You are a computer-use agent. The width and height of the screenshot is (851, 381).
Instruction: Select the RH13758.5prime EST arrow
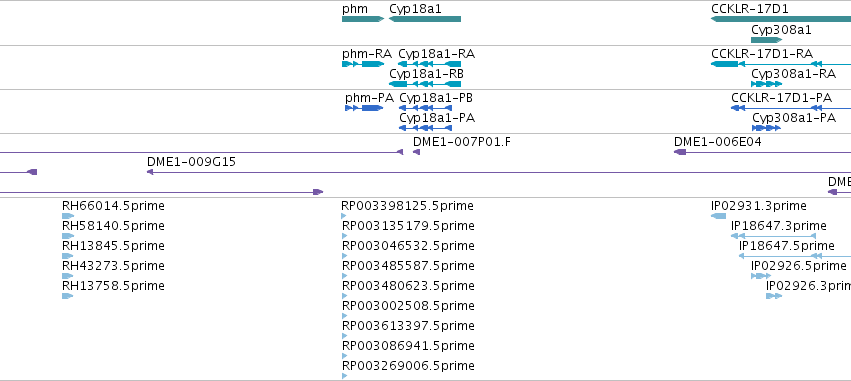(x=68, y=296)
